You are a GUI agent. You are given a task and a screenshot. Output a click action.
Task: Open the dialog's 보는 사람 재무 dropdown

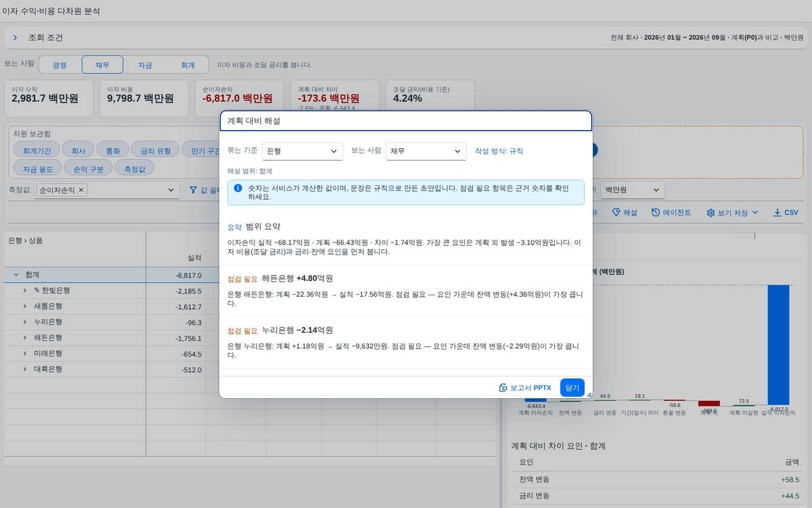[426, 151]
